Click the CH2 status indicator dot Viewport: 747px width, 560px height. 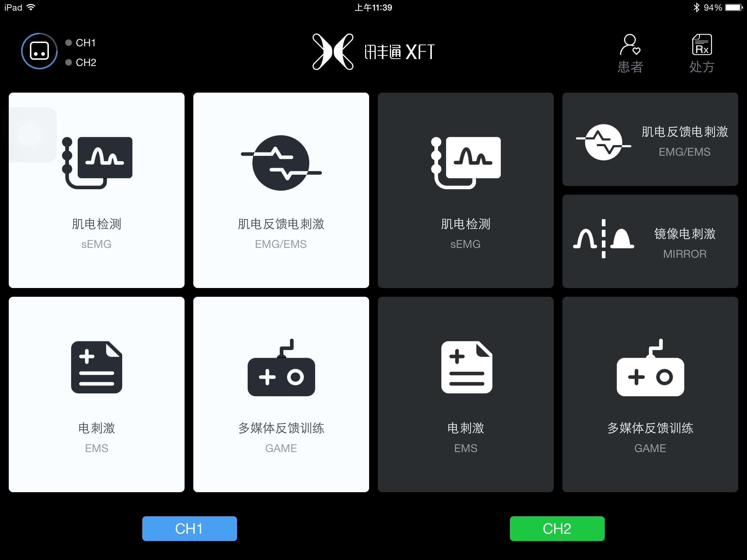click(x=69, y=62)
